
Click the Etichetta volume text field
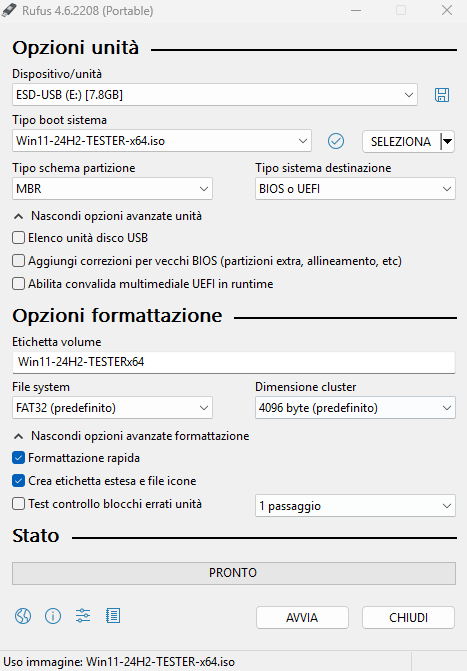234,362
